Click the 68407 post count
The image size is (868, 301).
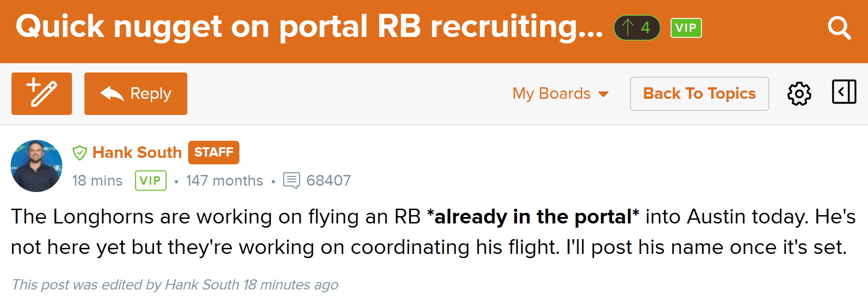coord(328,181)
